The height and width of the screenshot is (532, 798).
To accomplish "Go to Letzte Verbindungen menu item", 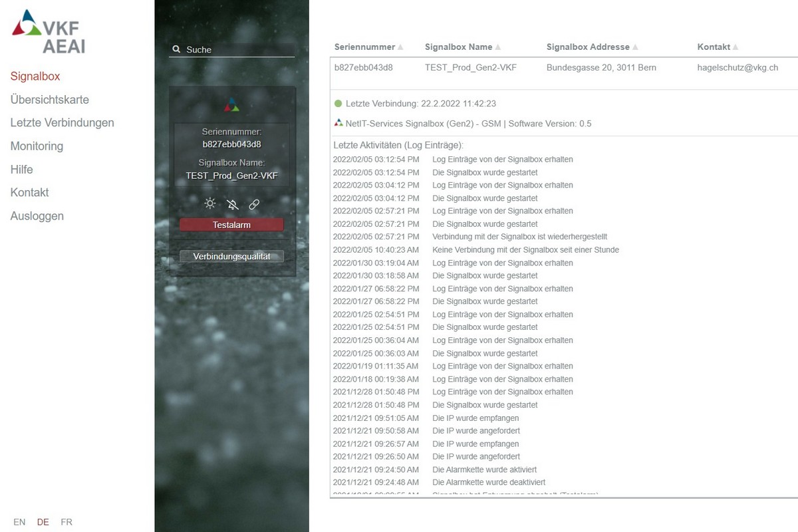I will point(63,123).
